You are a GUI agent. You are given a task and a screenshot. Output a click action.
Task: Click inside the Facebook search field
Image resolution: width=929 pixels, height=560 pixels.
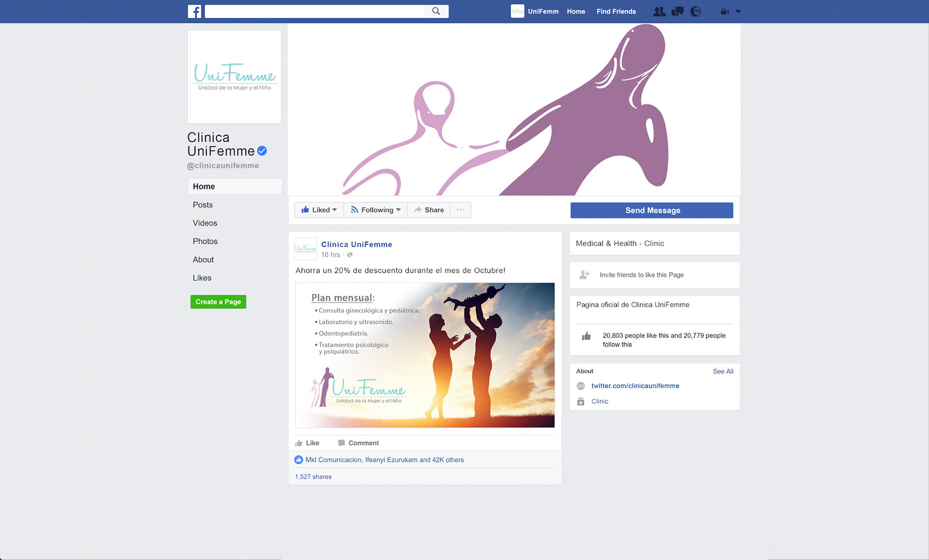tap(315, 11)
